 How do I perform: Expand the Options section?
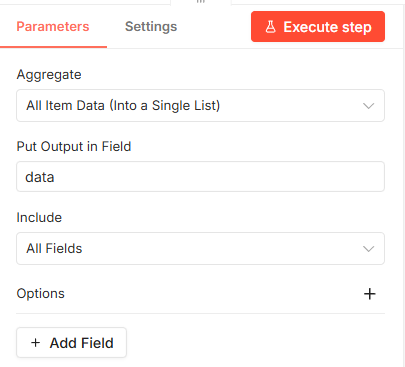(200, 294)
